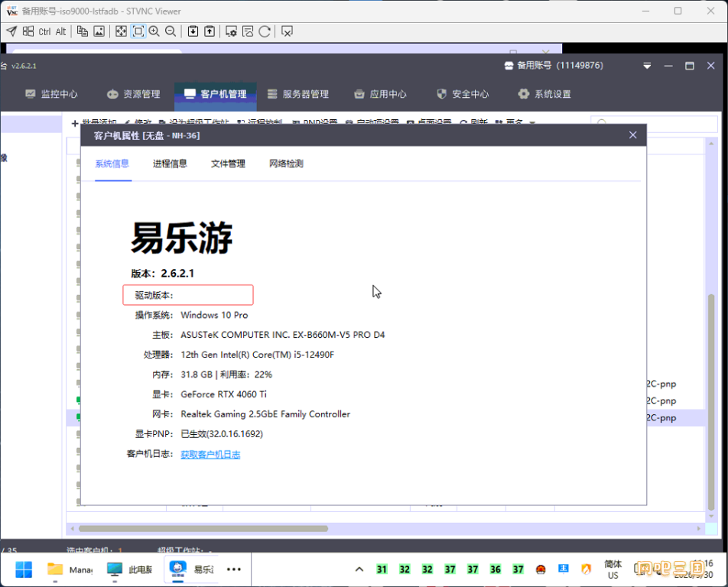Click the horizontal scrollbar of the client list
The image size is (728, 587).
203,529
